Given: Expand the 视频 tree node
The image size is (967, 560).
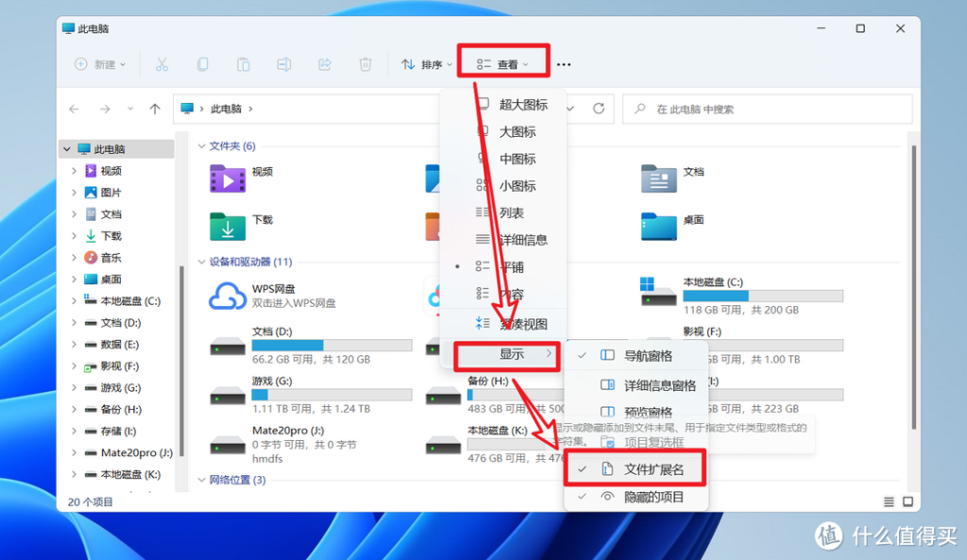Looking at the screenshot, I should click(x=74, y=171).
